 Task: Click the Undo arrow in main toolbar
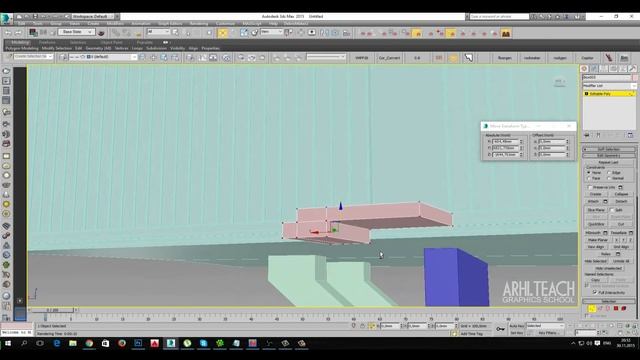(8, 32)
